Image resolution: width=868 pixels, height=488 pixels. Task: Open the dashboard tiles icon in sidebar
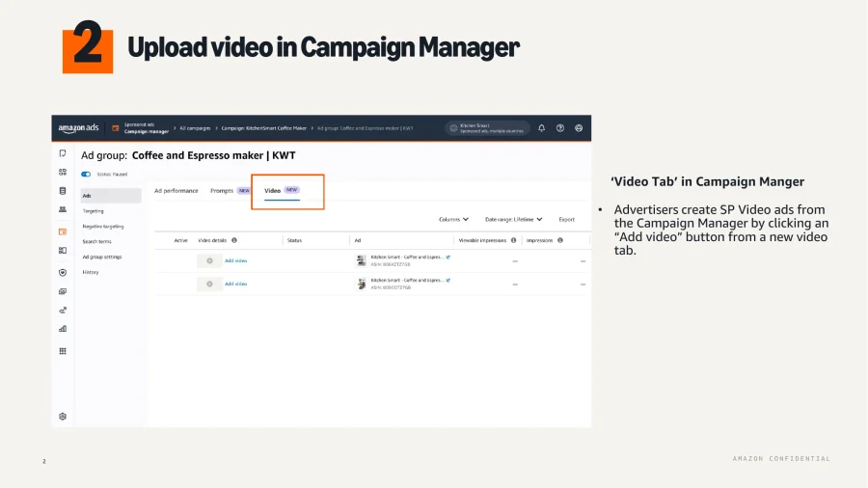point(63,172)
